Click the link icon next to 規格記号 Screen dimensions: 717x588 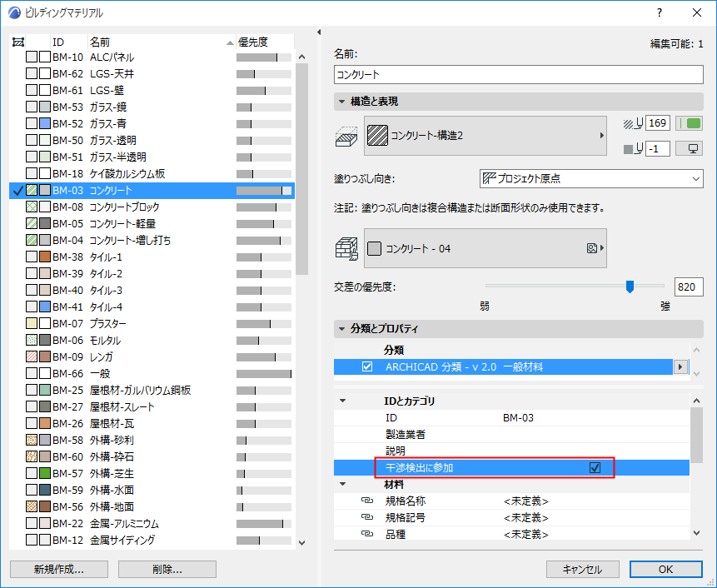click(x=366, y=517)
